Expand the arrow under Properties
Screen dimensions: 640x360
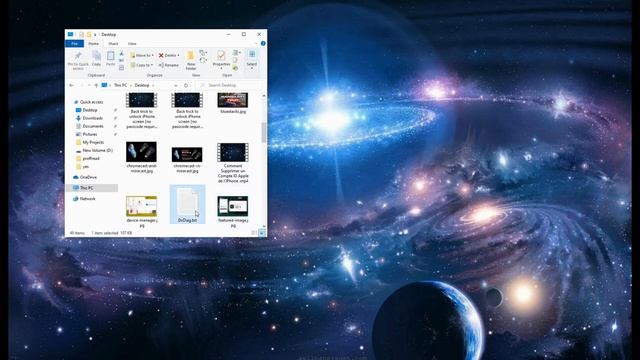click(x=221, y=68)
